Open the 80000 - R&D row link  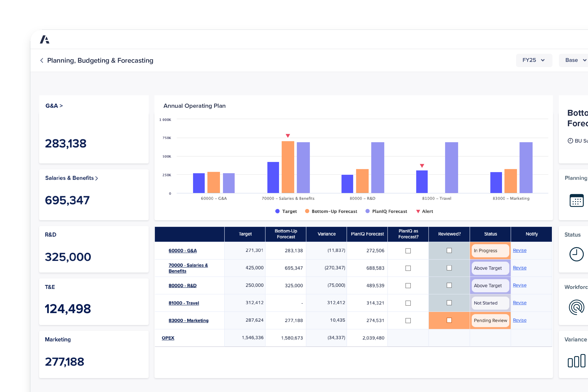click(183, 286)
